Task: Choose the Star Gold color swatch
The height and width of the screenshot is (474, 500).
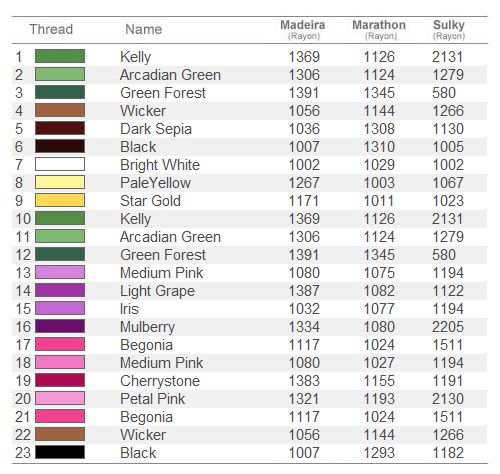Action: pos(60,200)
